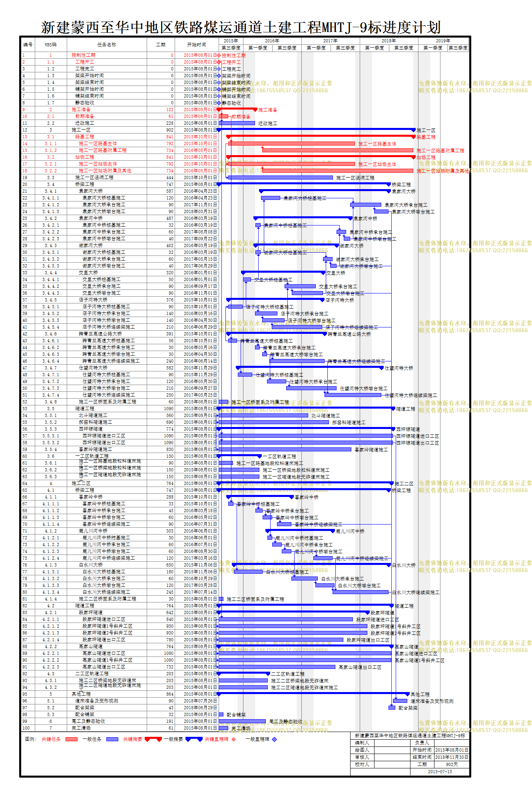This screenshot has width=532, height=796.
Task: Click the 编制人 label in title block
Action: pyautogui.click(x=362, y=743)
